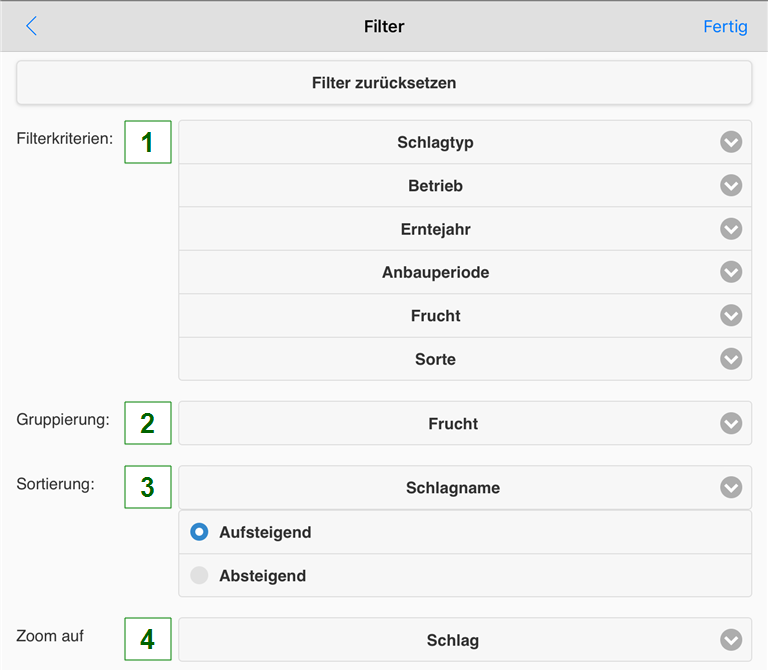
Task: Select the Absteigend radio button
Action: 200,576
